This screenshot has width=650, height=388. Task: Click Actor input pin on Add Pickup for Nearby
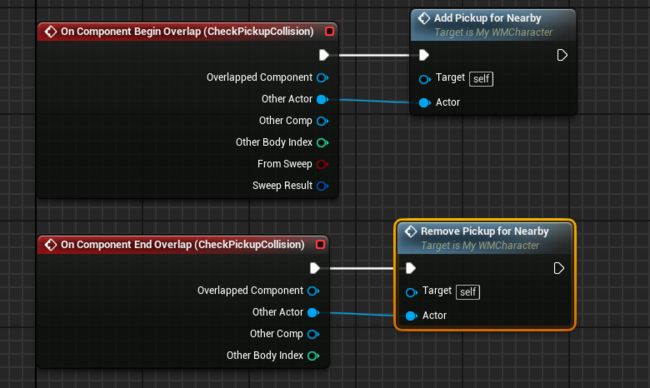point(424,103)
